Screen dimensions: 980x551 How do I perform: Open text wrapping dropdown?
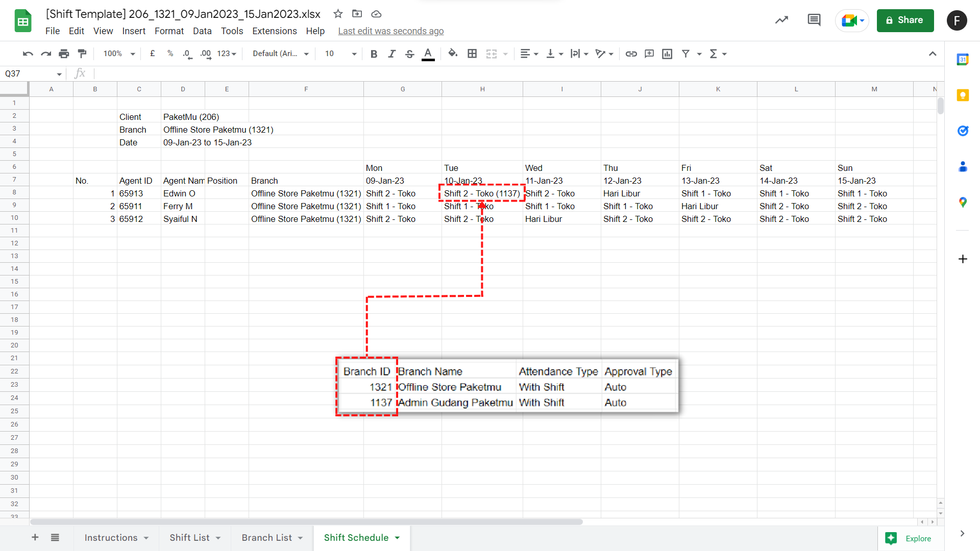(579, 54)
